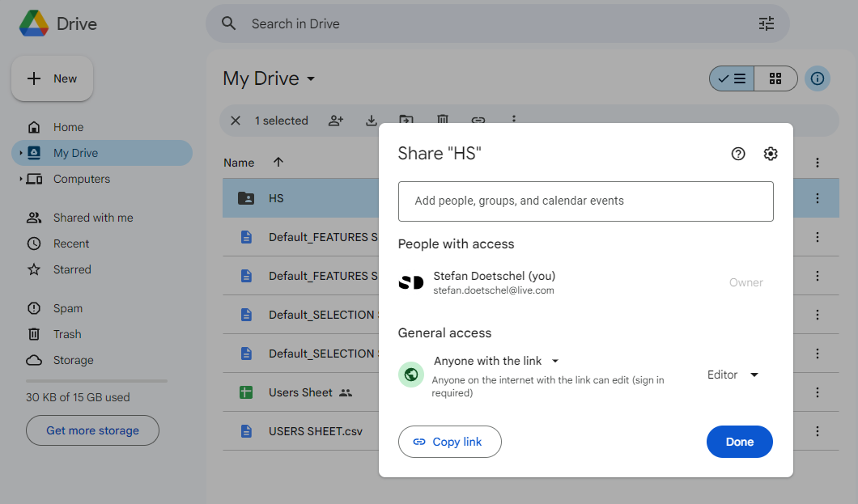Viewport: 858px width, 504px height.
Task: Click the download toolbar icon
Action: pyautogui.click(x=371, y=121)
